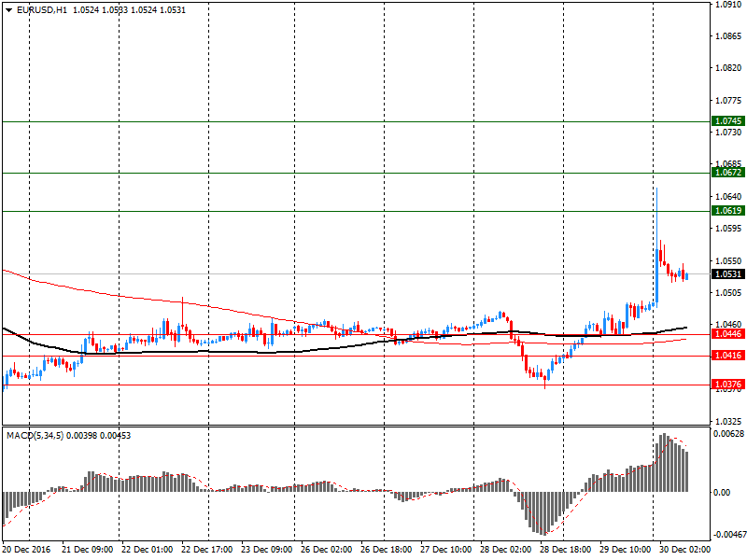Click the 22 Dec 17:00 time axis label

206,550
